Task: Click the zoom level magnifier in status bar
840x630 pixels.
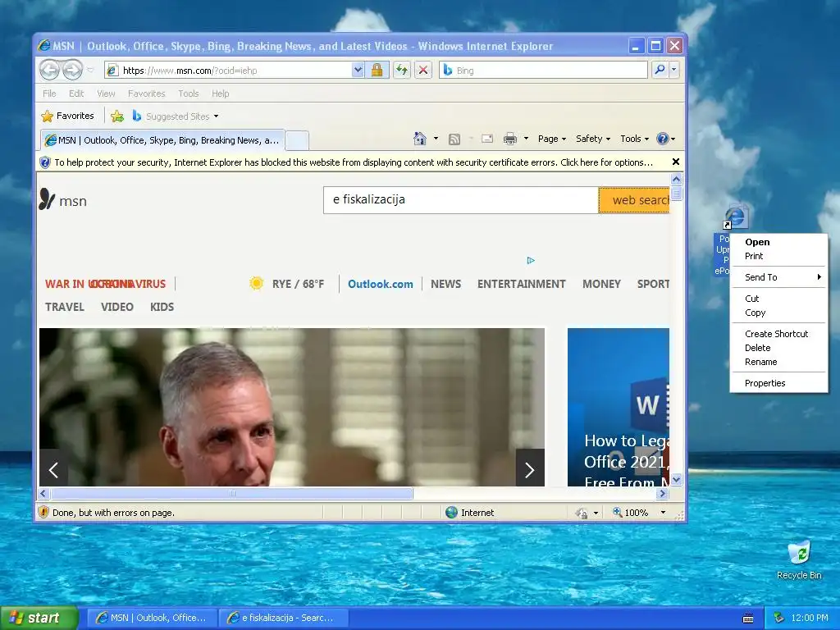Action: (x=617, y=512)
